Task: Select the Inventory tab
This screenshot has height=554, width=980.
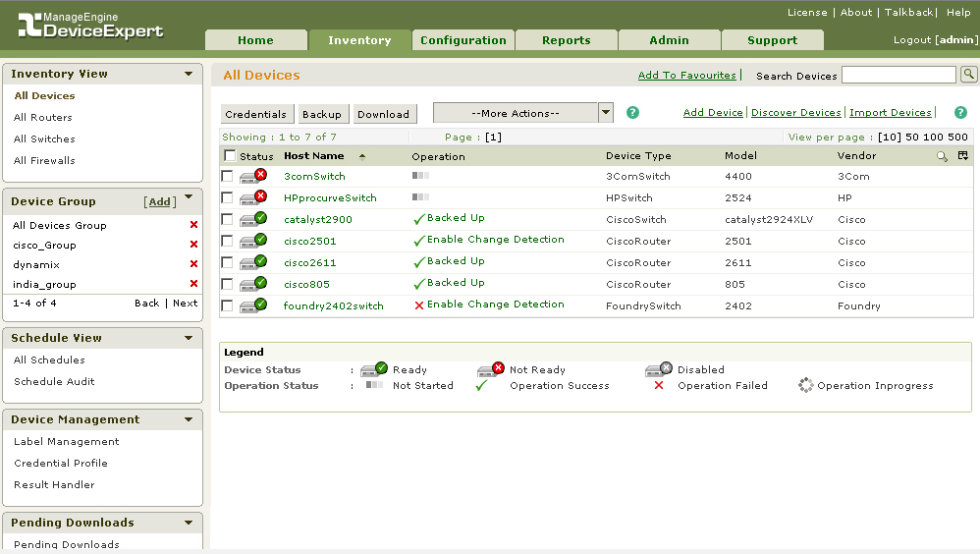Action: click(359, 40)
